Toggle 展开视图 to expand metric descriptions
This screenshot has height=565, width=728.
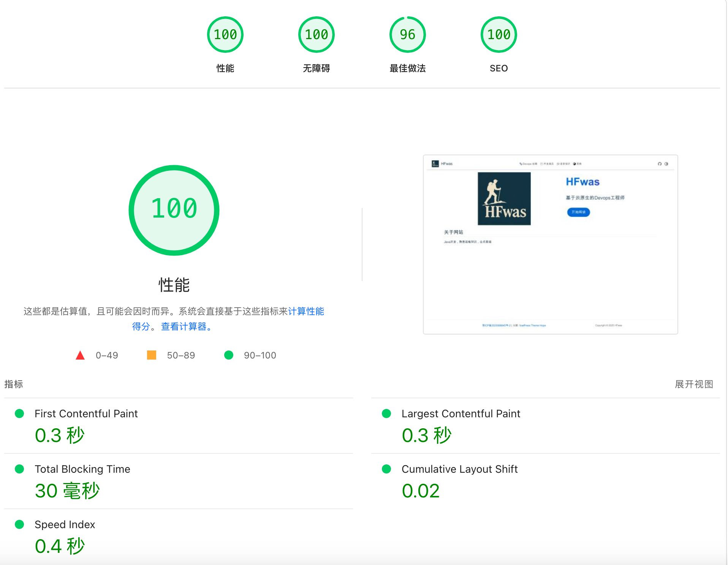tap(694, 384)
